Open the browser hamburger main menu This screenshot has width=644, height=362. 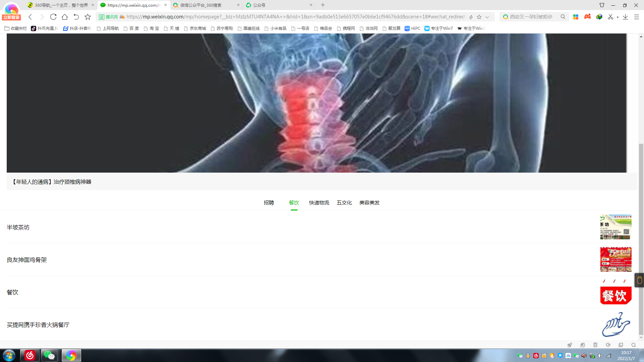(636, 17)
